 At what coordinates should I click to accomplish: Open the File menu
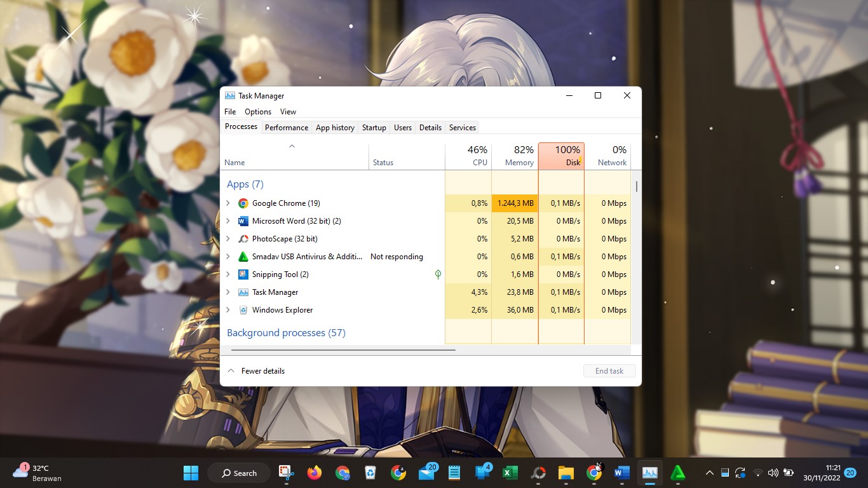pyautogui.click(x=230, y=112)
